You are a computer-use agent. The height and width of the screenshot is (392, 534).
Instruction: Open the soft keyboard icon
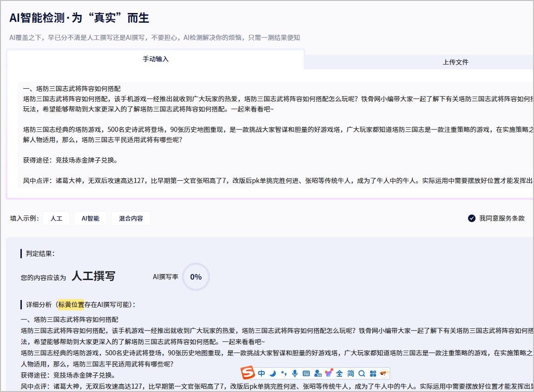click(306, 373)
